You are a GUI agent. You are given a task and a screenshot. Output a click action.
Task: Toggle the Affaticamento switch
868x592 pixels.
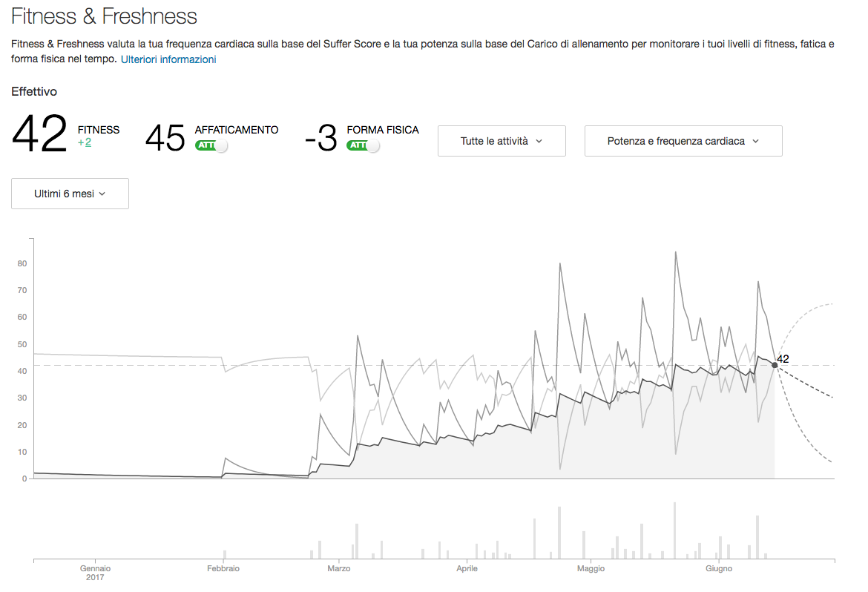click(x=211, y=145)
